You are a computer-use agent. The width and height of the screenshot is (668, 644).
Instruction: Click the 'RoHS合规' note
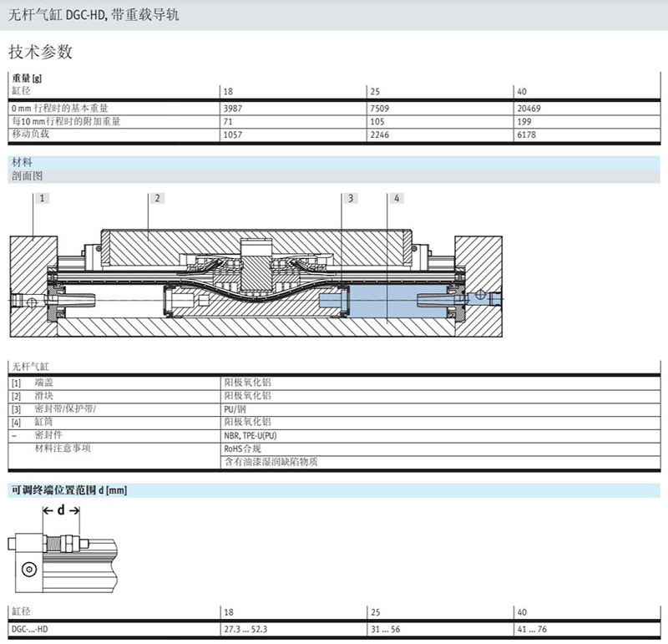242,449
